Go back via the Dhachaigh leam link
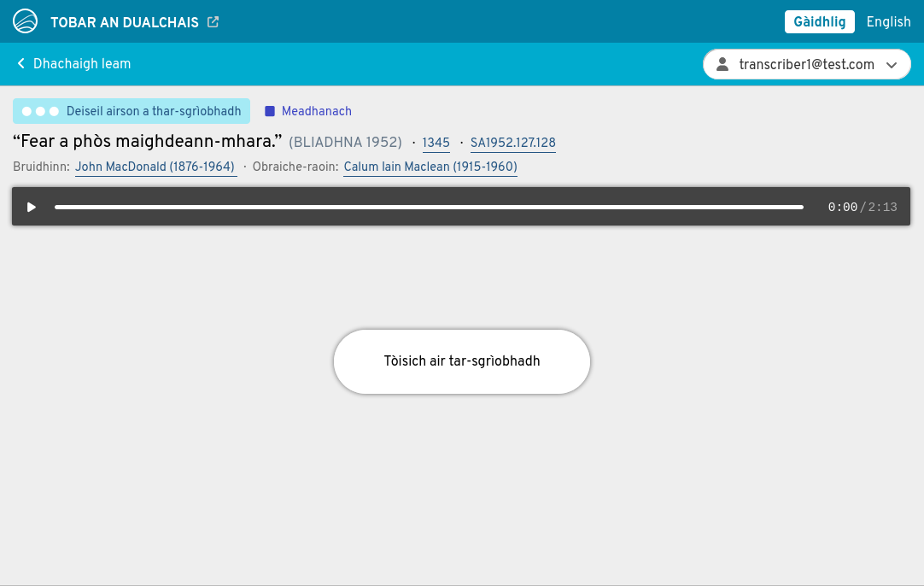The width and height of the screenshot is (924, 586). click(81, 64)
